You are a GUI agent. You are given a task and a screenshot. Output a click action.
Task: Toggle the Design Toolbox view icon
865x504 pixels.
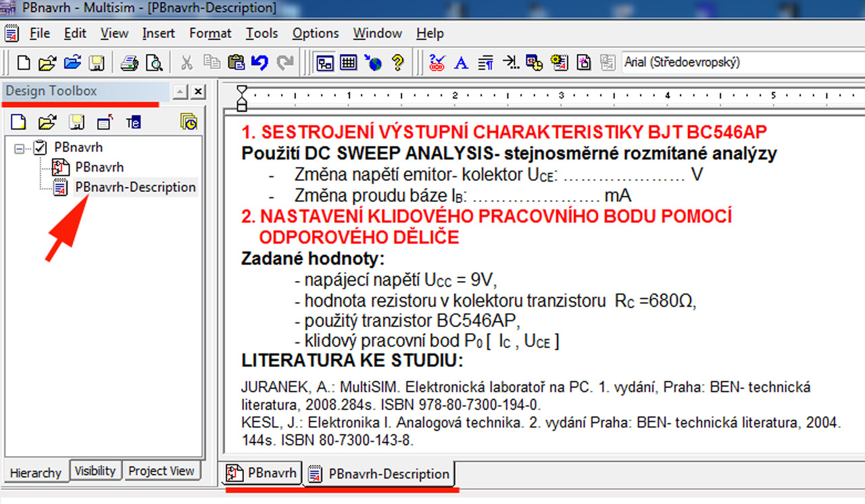(x=325, y=63)
